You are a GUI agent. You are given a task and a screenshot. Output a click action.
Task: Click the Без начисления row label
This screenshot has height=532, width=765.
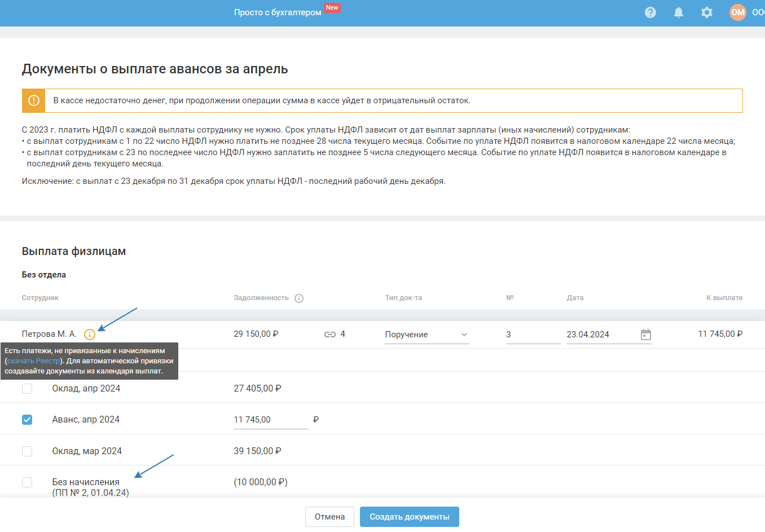point(90,487)
